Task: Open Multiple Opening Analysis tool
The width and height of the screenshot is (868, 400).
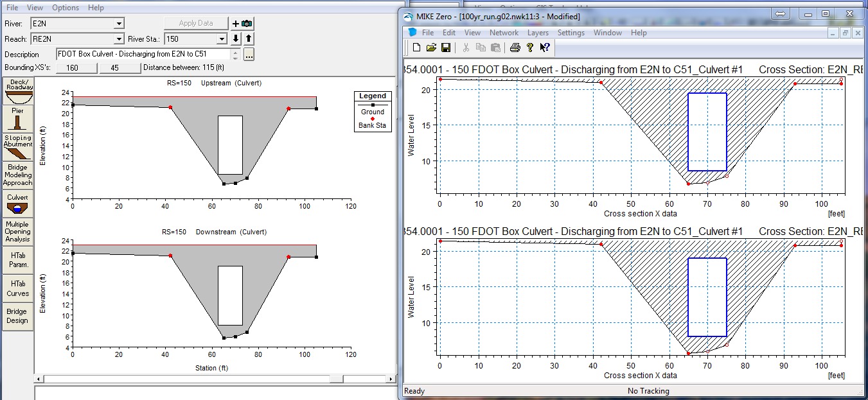Action: (18, 232)
